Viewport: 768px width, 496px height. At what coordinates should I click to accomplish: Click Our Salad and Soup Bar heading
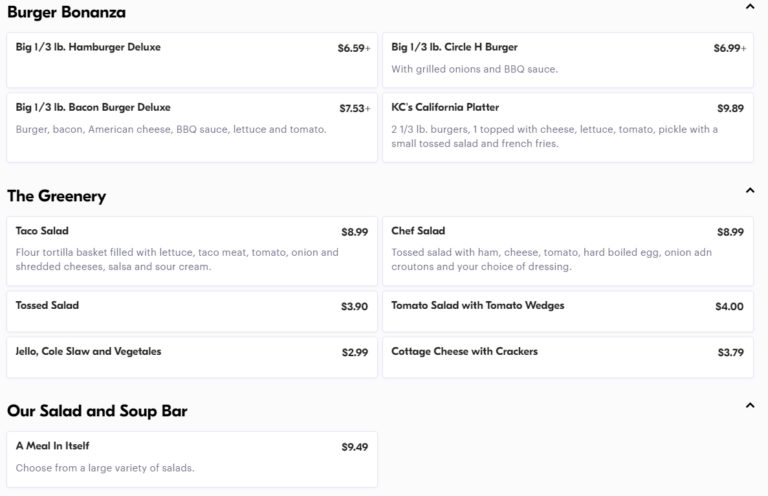tap(97, 411)
